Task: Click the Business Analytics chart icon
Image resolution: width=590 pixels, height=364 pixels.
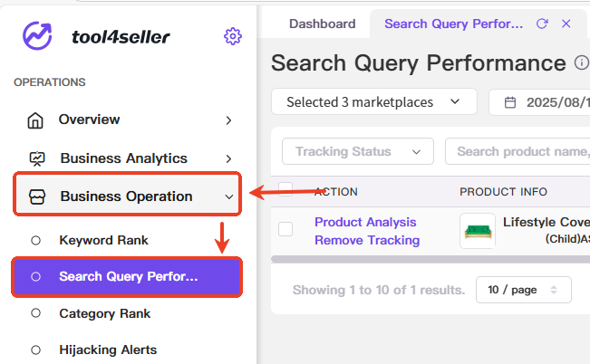Action: pos(37,158)
